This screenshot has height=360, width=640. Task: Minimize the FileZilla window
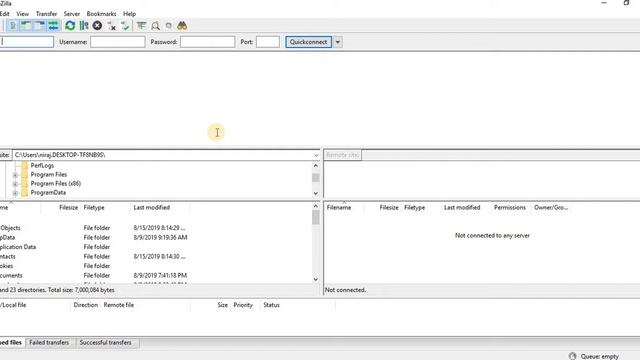pyautogui.click(x=604, y=3)
